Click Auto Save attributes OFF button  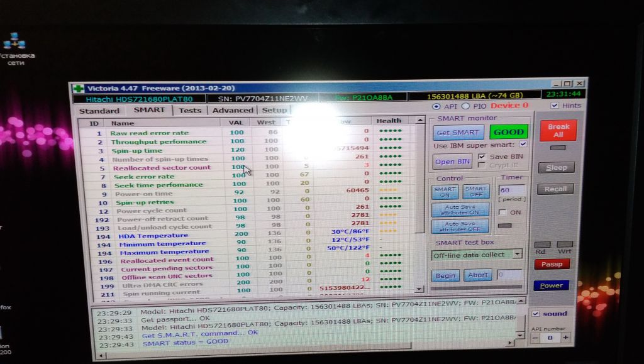(460, 226)
